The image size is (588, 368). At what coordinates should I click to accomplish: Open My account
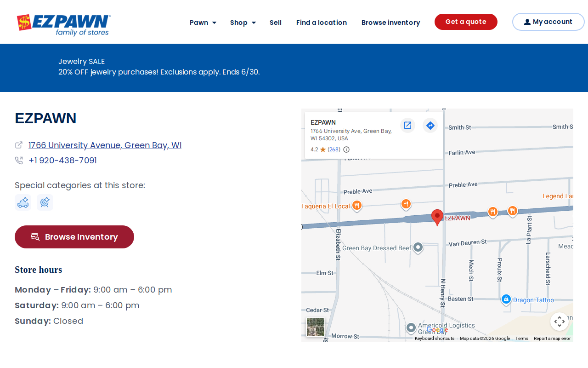(x=548, y=22)
